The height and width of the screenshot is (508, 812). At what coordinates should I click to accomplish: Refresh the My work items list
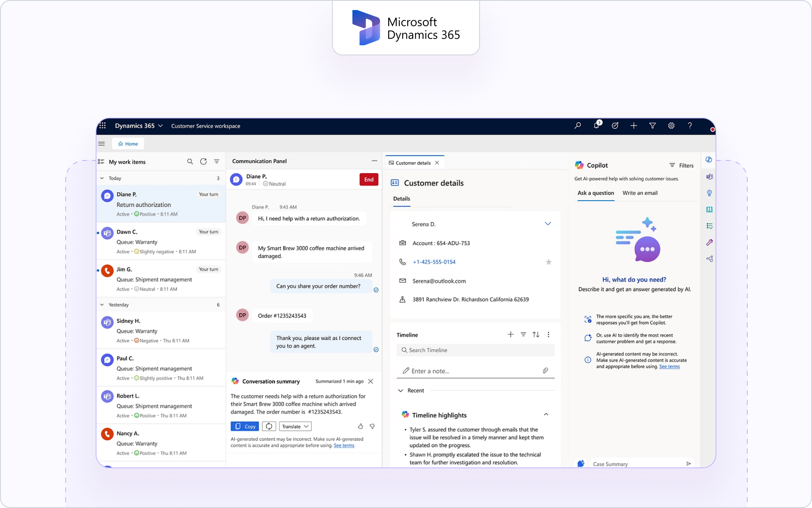(203, 162)
